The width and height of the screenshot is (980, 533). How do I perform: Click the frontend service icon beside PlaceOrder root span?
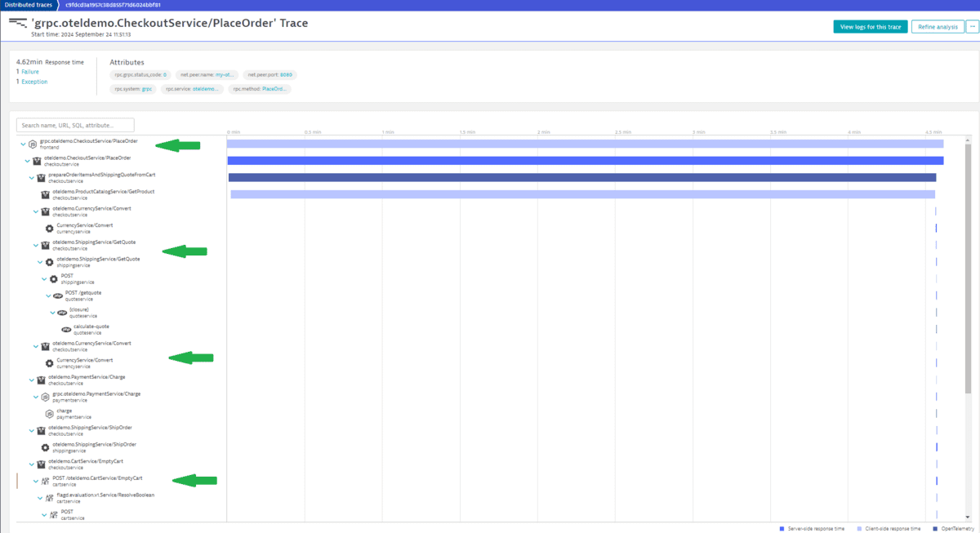(33, 144)
